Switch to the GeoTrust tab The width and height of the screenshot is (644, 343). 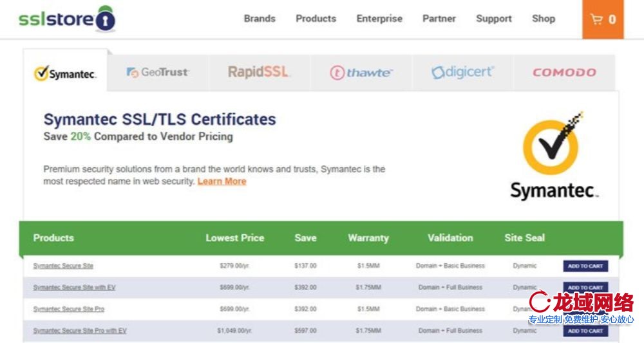[158, 73]
